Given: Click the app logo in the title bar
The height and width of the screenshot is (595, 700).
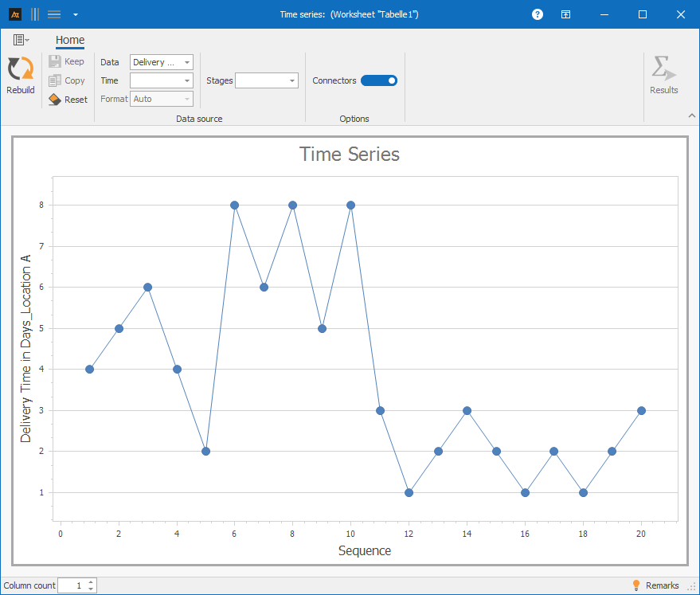Looking at the screenshot, I should tap(14, 14).
